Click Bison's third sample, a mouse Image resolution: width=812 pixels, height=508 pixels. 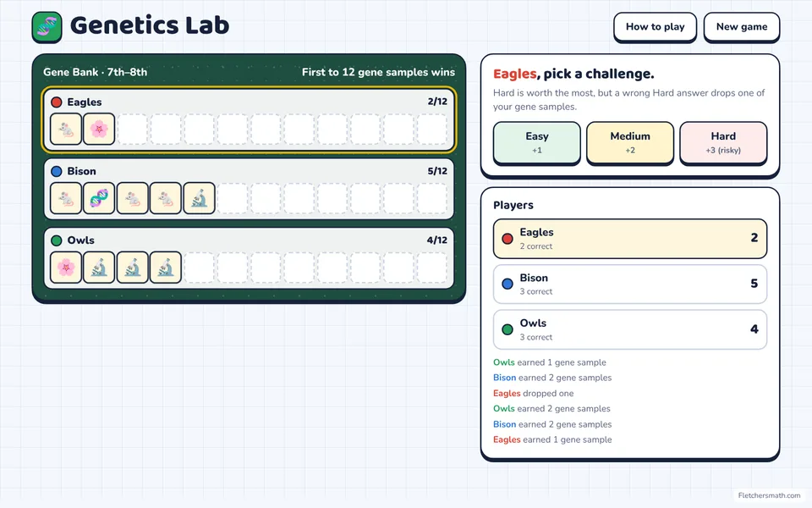pos(133,198)
